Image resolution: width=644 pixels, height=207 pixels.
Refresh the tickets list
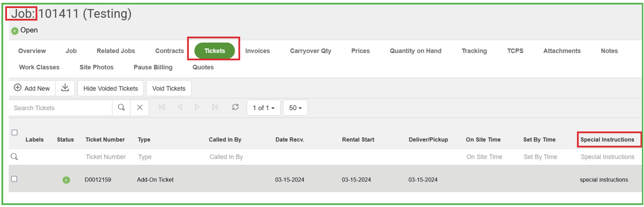click(235, 107)
